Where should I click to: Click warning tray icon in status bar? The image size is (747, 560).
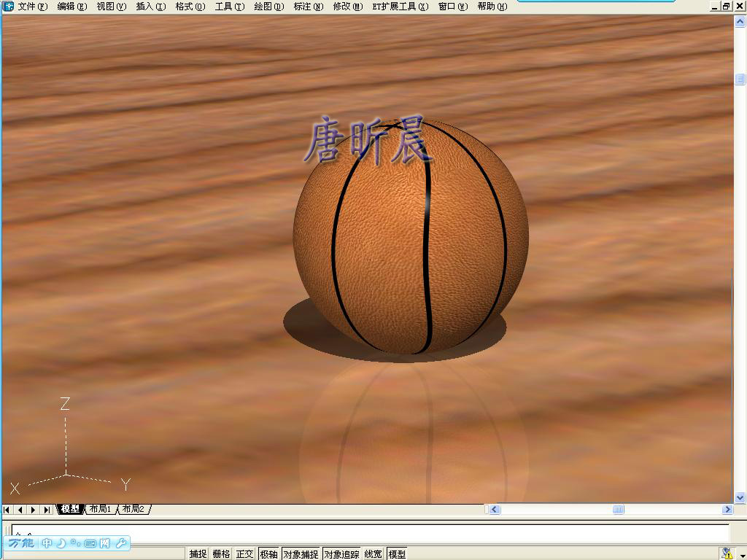coord(727,553)
